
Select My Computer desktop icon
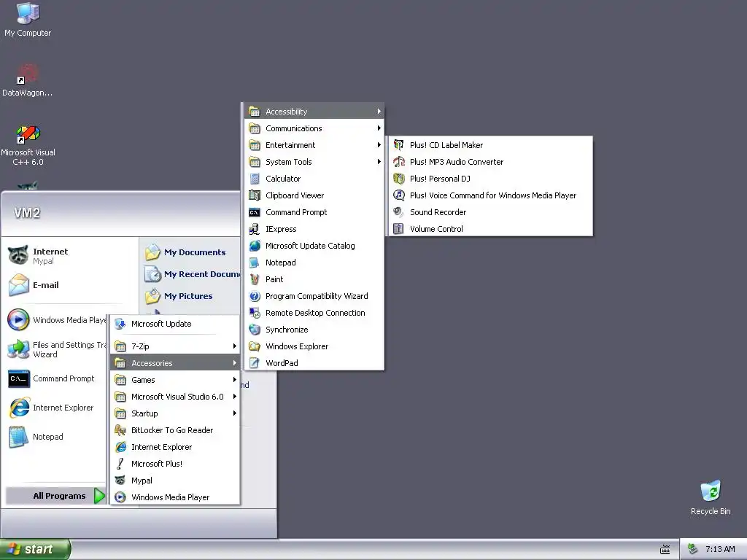(28, 20)
